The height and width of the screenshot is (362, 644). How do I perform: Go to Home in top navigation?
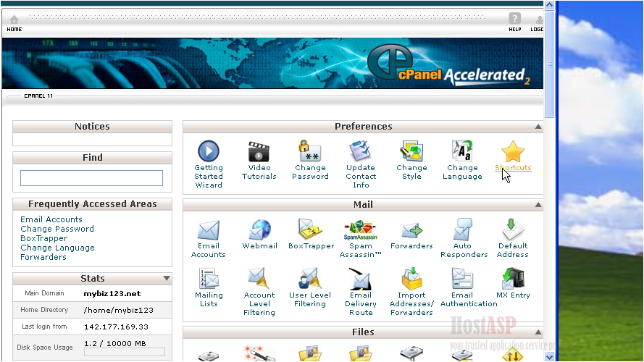pos(14,23)
